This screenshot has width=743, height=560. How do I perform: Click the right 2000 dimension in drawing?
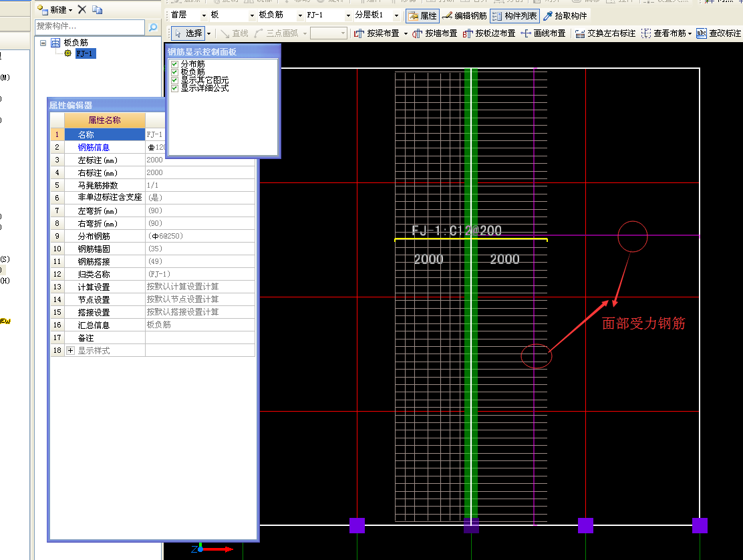504,259
